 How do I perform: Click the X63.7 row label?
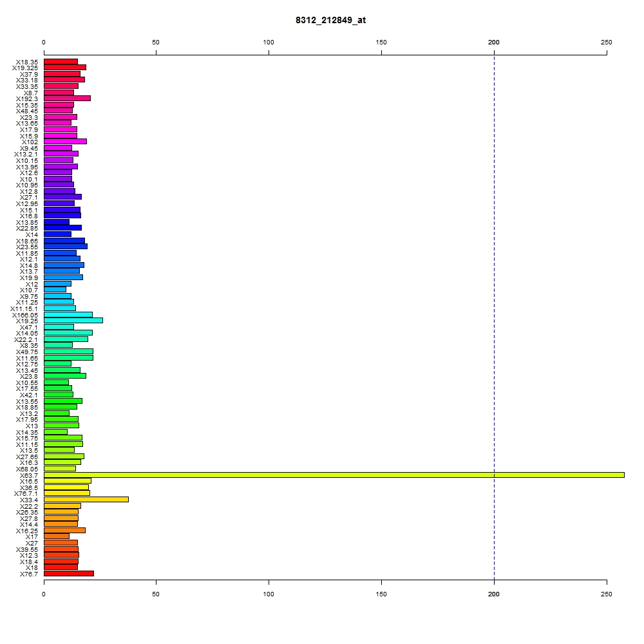tap(29, 476)
